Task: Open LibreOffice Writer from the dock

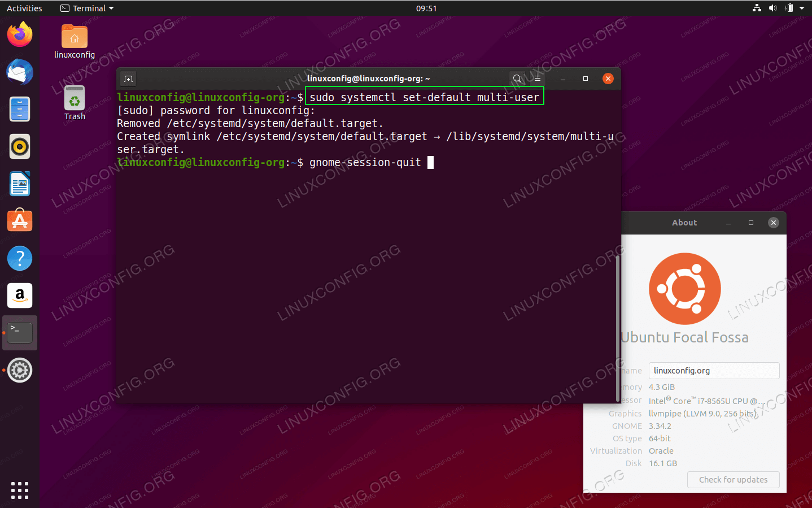Action: [19, 184]
